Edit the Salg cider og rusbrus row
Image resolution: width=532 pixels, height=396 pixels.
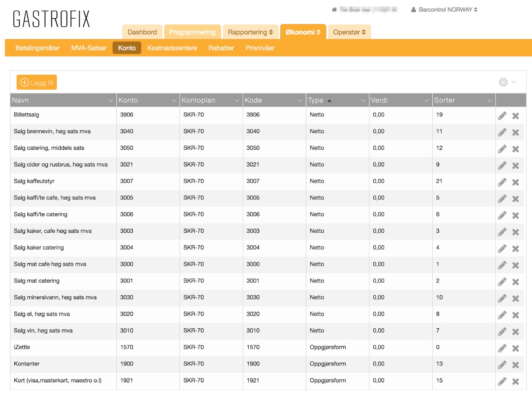pos(502,166)
